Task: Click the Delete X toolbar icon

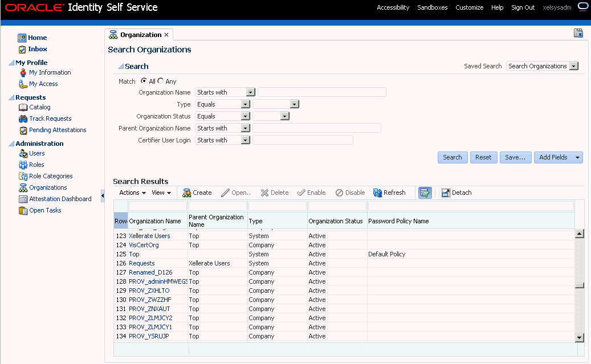Action: pos(264,193)
